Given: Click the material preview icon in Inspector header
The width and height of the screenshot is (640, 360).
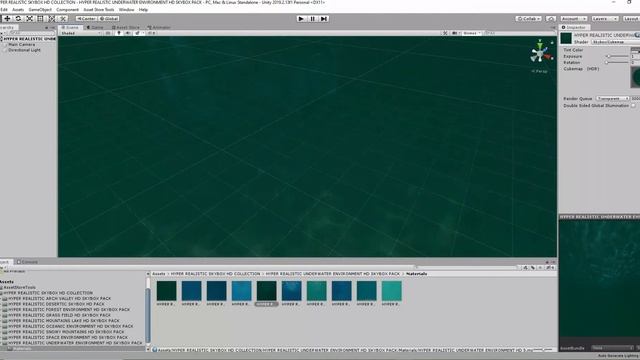Looking at the screenshot, I should pyautogui.click(x=566, y=38).
